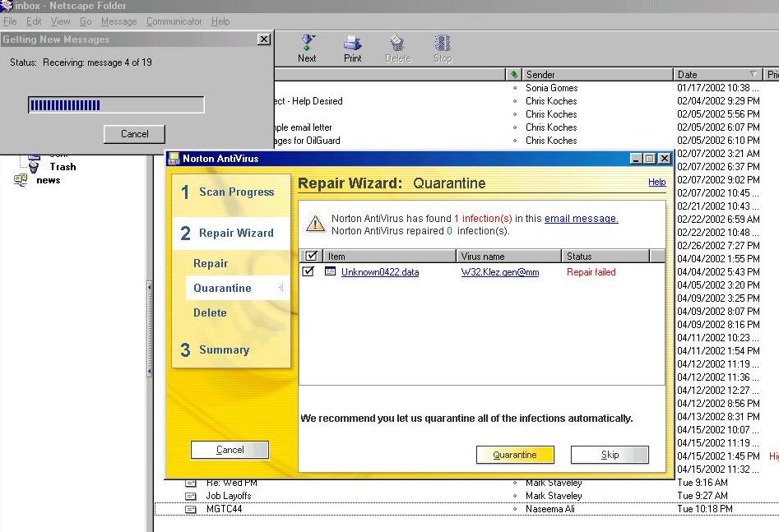
Task: Open the Norton Help link
Action: coord(656,183)
